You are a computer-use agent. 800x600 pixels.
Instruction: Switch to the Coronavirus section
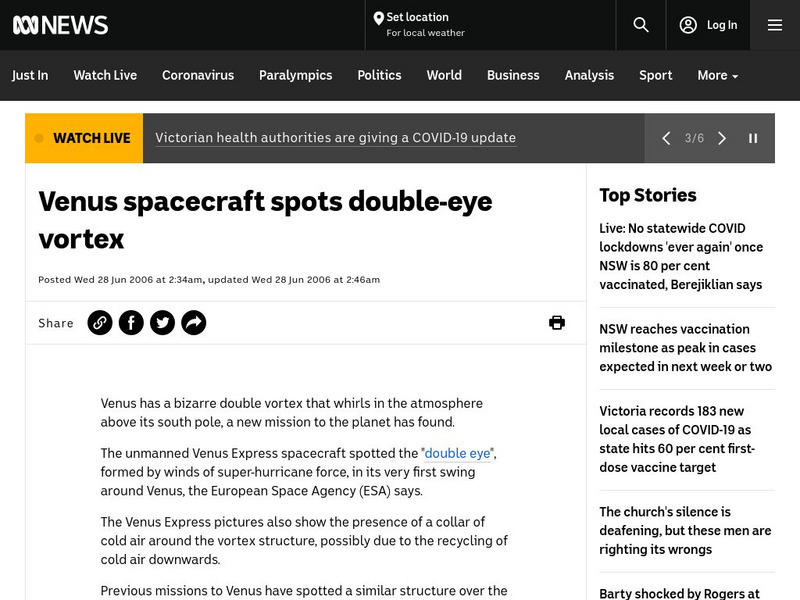[198, 75]
